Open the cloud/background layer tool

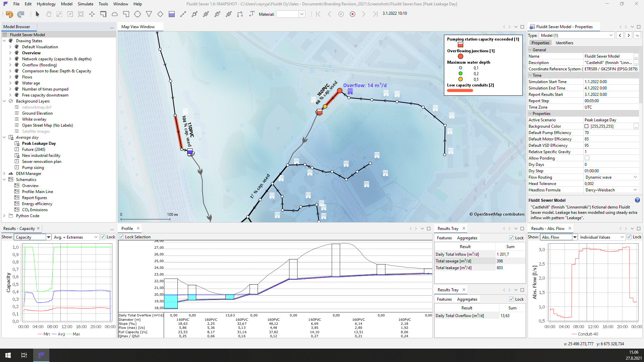114,14
